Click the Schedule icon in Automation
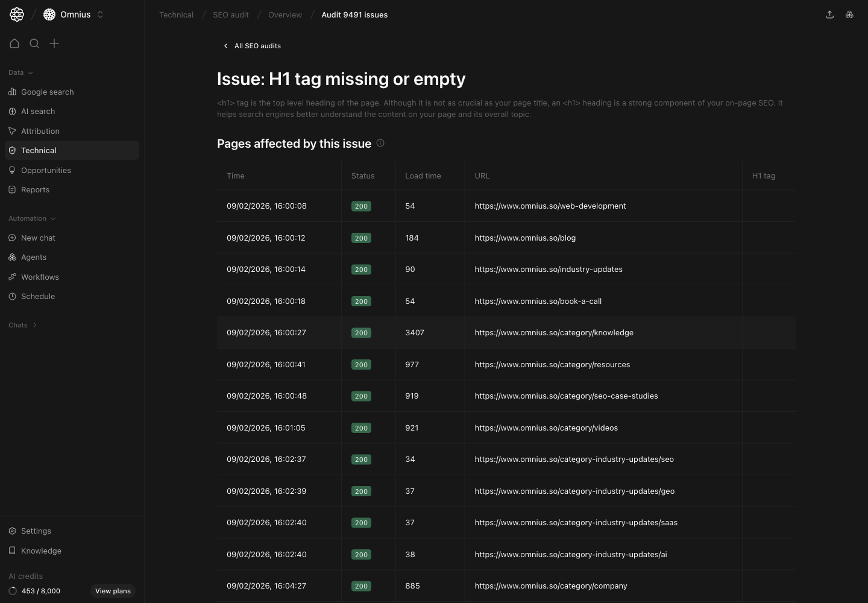The height and width of the screenshot is (603, 868). (x=12, y=296)
